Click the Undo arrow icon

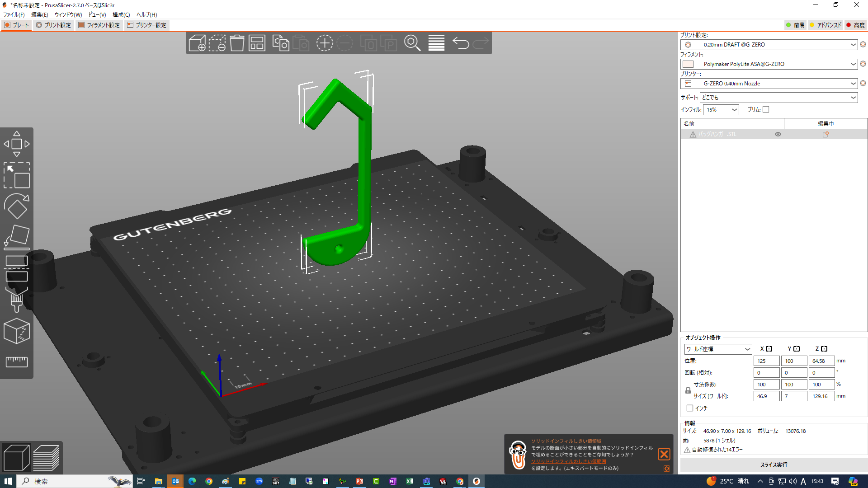(461, 43)
